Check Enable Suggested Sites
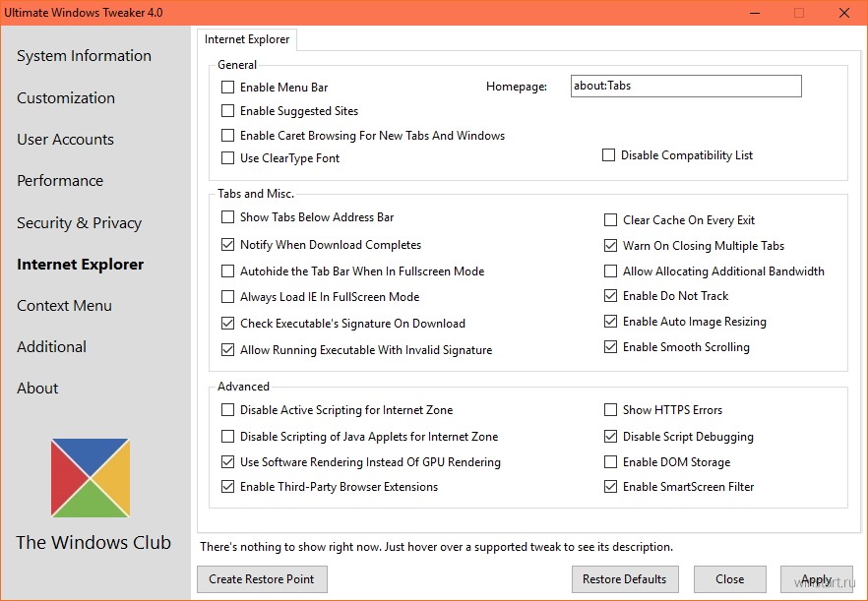 [227, 111]
